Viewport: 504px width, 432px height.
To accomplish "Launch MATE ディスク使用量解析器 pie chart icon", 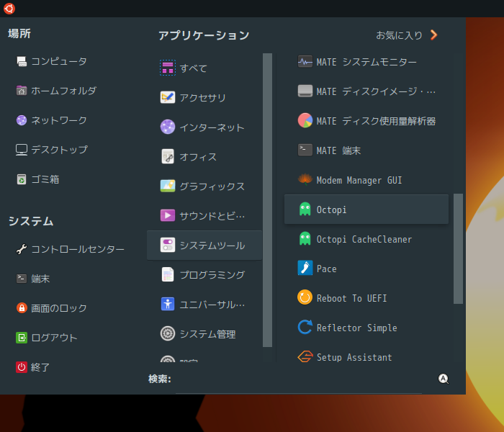I will click(x=305, y=121).
